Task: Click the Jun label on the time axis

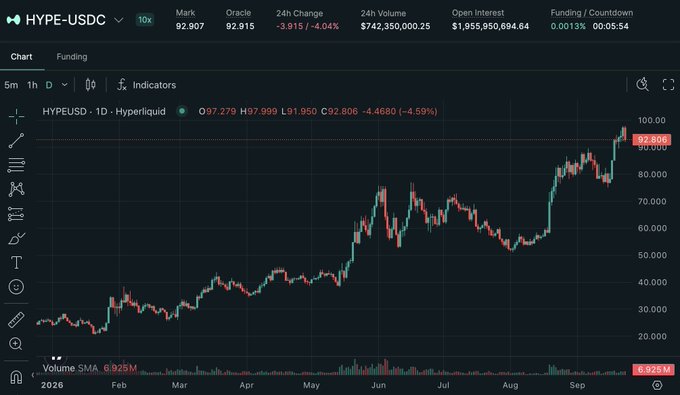Action: coord(379,385)
